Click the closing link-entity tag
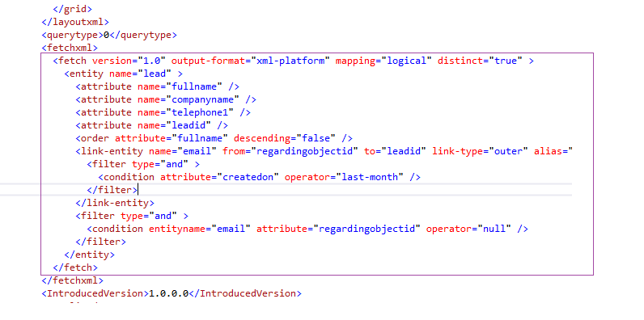Viewport: 644px width, 320px height. click(115, 203)
